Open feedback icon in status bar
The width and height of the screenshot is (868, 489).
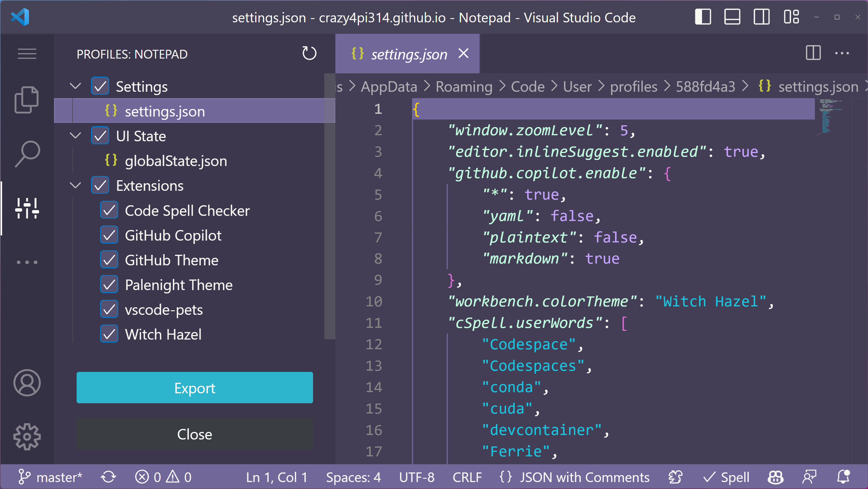coord(809,477)
